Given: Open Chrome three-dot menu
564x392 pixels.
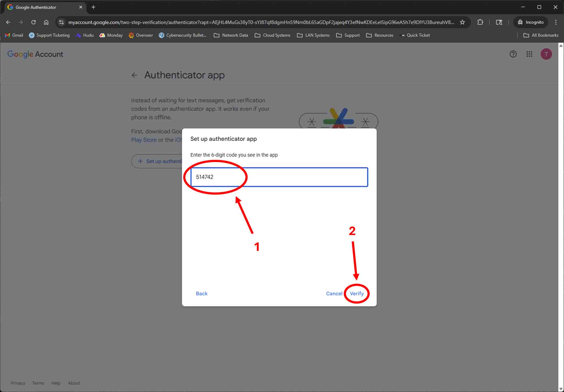Looking at the screenshot, I should (x=556, y=22).
